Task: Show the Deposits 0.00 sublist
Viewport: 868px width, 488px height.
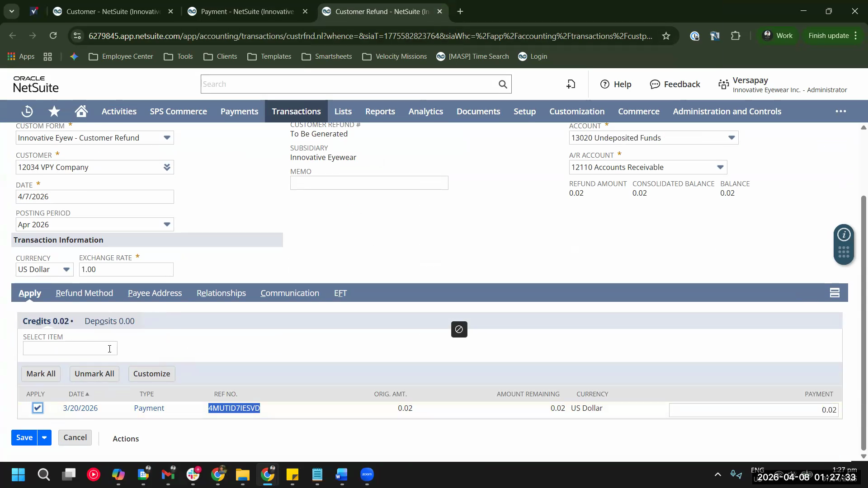Action: [x=109, y=321]
